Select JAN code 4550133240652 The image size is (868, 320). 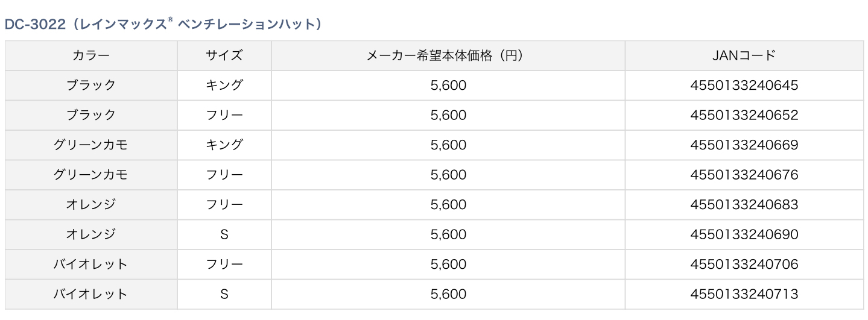[744, 115]
